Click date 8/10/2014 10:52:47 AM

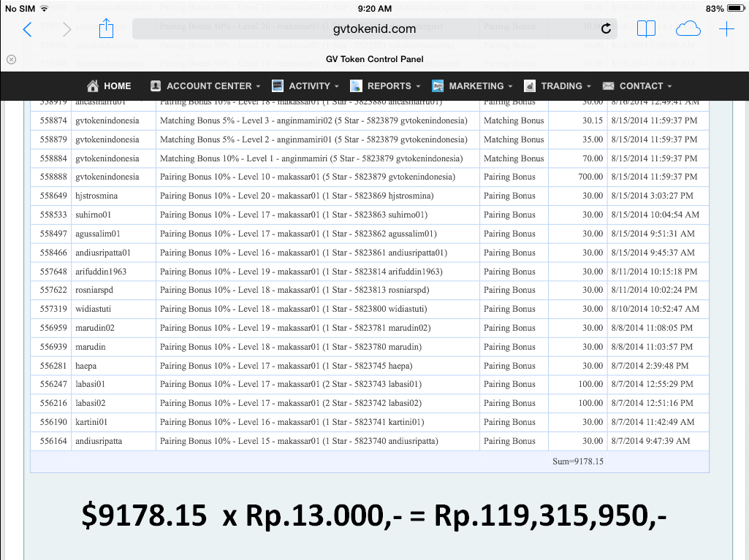655,309
